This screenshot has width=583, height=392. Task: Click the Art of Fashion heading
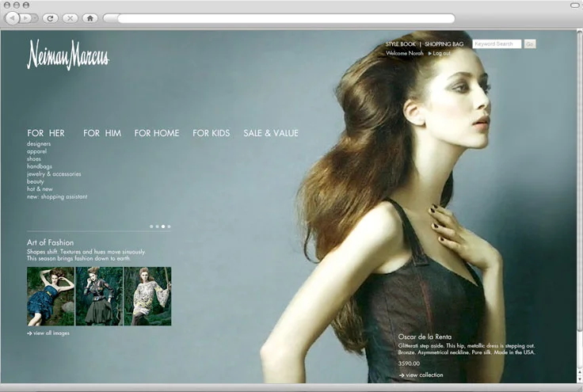(50, 242)
